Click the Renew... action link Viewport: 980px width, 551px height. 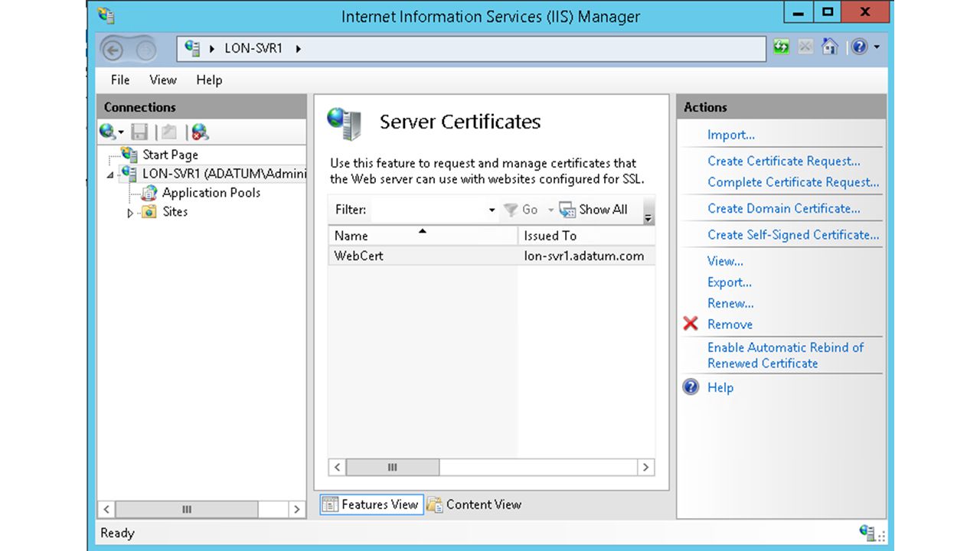730,303
